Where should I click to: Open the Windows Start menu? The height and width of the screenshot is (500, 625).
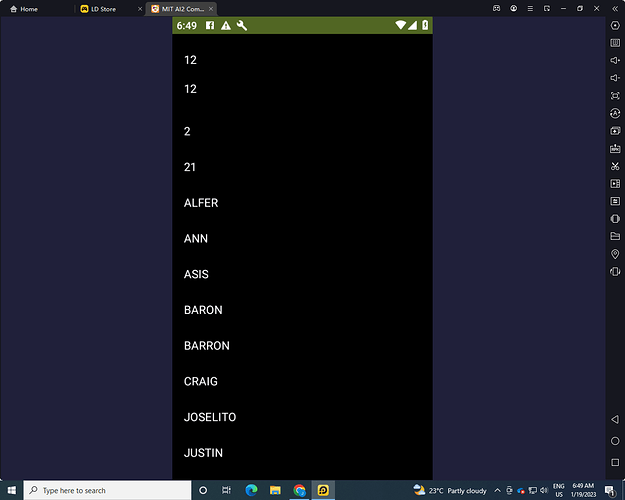[12, 490]
